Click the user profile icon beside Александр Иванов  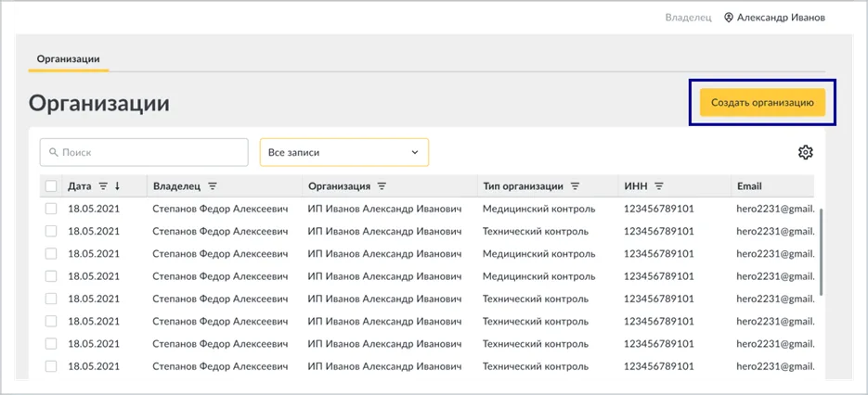[729, 18]
